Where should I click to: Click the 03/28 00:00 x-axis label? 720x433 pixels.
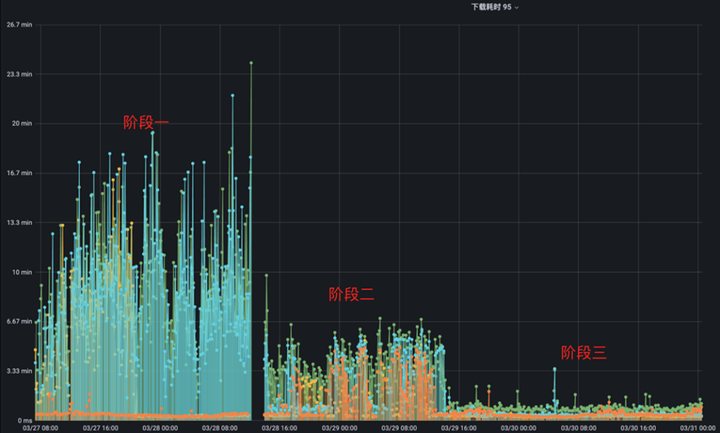click(x=160, y=428)
